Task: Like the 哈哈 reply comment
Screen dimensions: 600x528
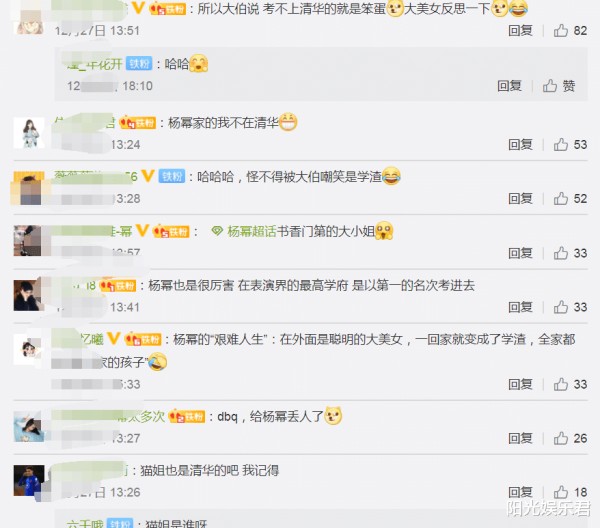Action: pyautogui.click(x=559, y=86)
